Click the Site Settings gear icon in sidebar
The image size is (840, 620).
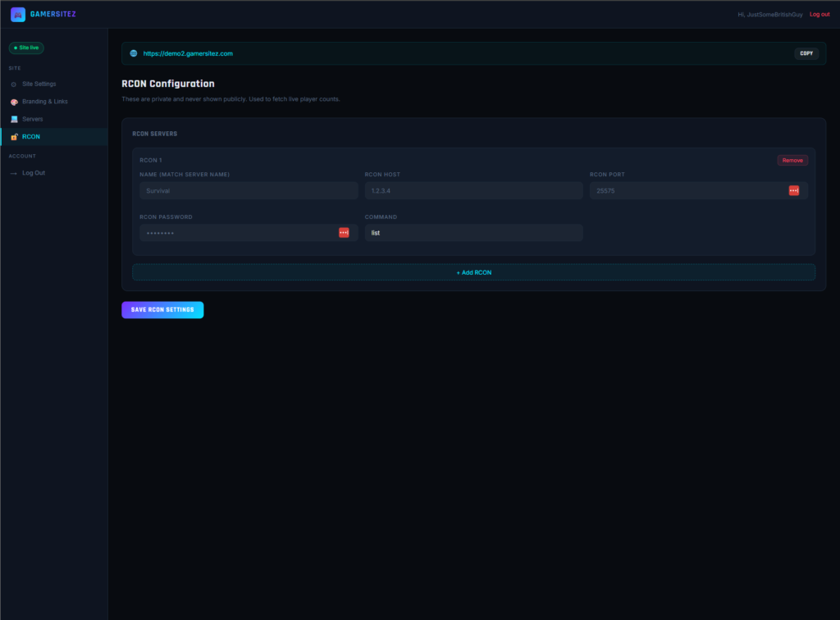click(x=14, y=84)
